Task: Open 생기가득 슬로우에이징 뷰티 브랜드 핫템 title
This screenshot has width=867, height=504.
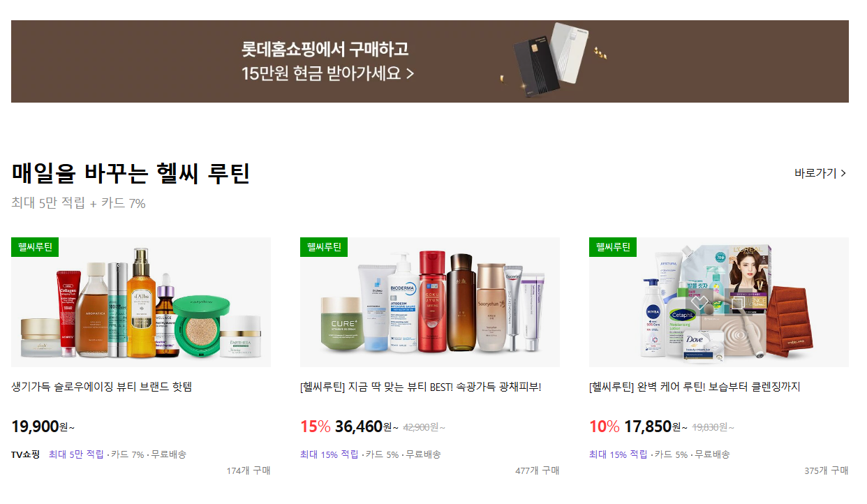Action: (x=102, y=387)
